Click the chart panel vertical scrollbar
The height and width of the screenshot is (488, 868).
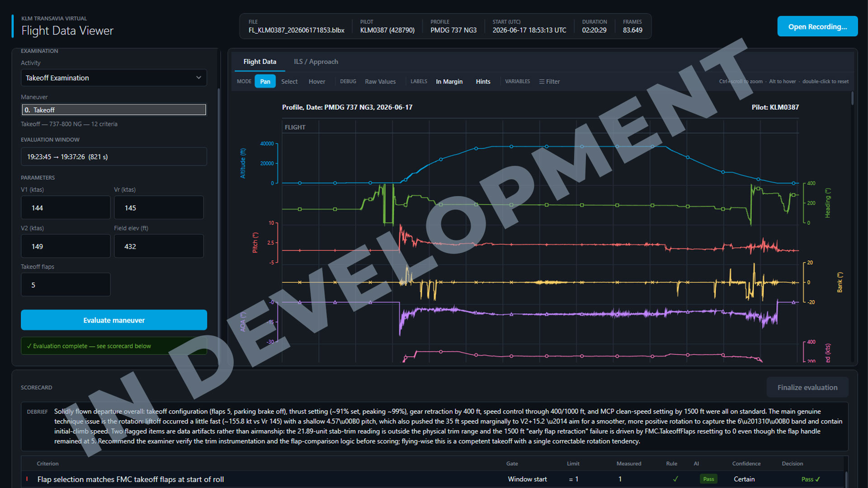click(853, 98)
